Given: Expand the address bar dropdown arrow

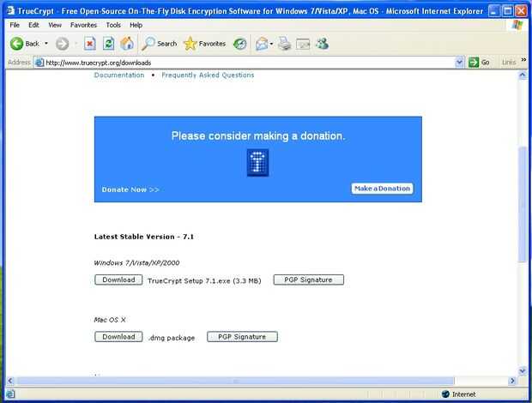Looking at the screenshot, I should coord(459,63).
